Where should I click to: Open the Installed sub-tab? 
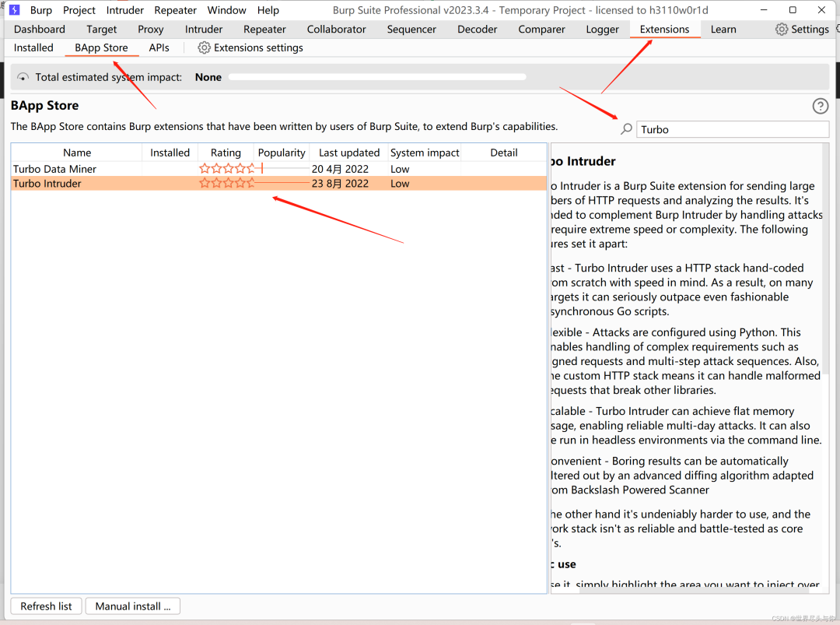point(33,47)
